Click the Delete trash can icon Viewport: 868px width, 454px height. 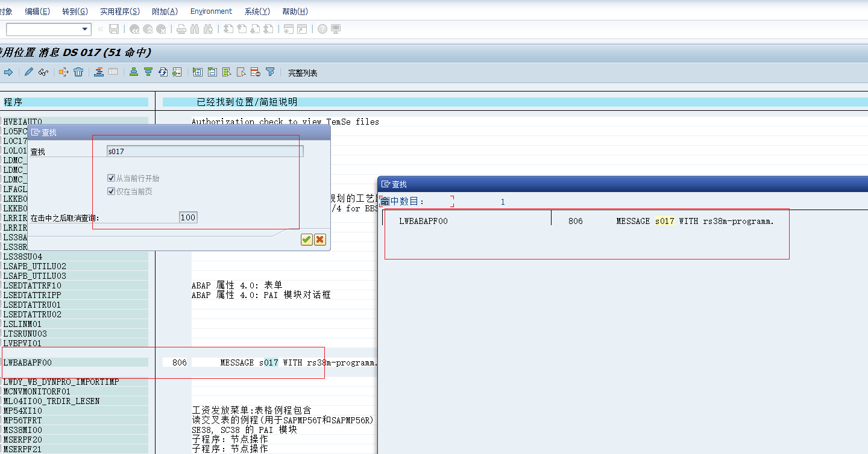[x=78, y=72]
